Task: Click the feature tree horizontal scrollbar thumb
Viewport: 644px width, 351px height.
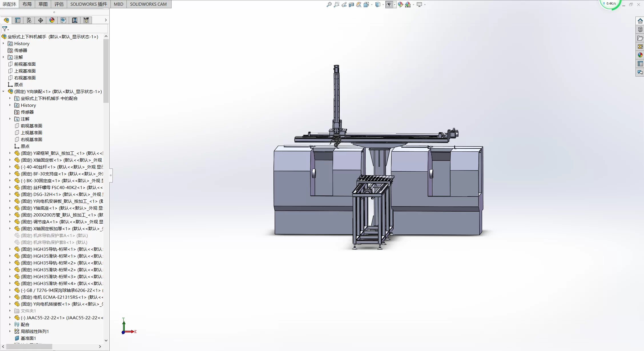Action: coord(29,346)
